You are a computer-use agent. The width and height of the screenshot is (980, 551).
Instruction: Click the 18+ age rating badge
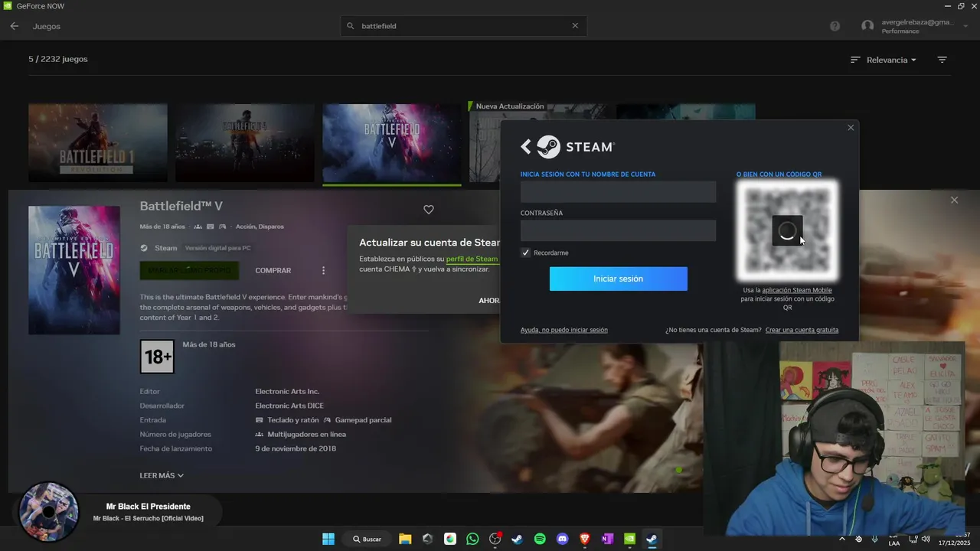157,357
